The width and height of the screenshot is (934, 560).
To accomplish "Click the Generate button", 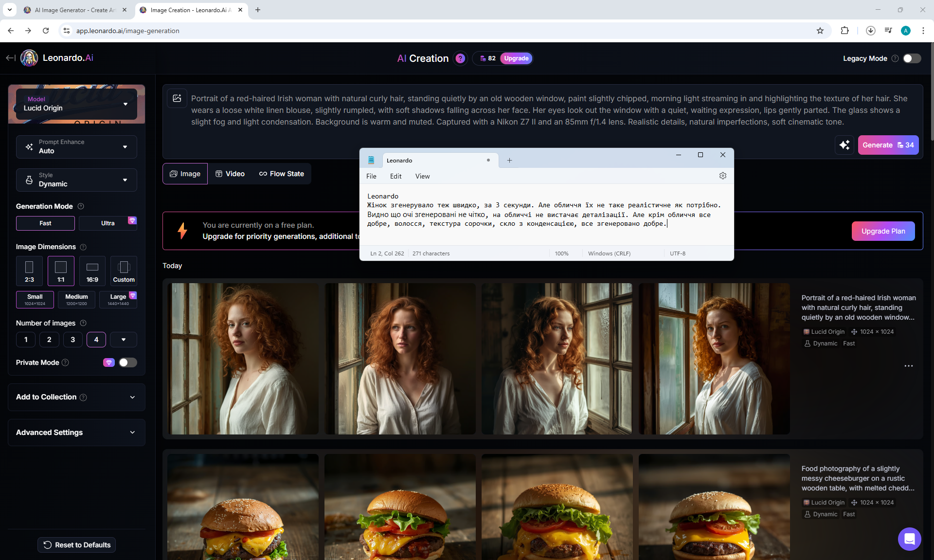I will tap(888, 145).
